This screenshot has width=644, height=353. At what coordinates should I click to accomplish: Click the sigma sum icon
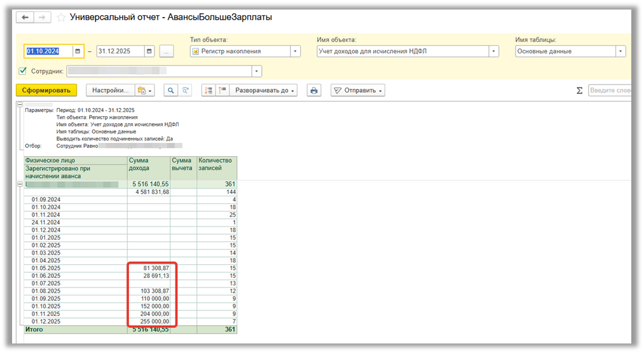(x=579, y=91)
